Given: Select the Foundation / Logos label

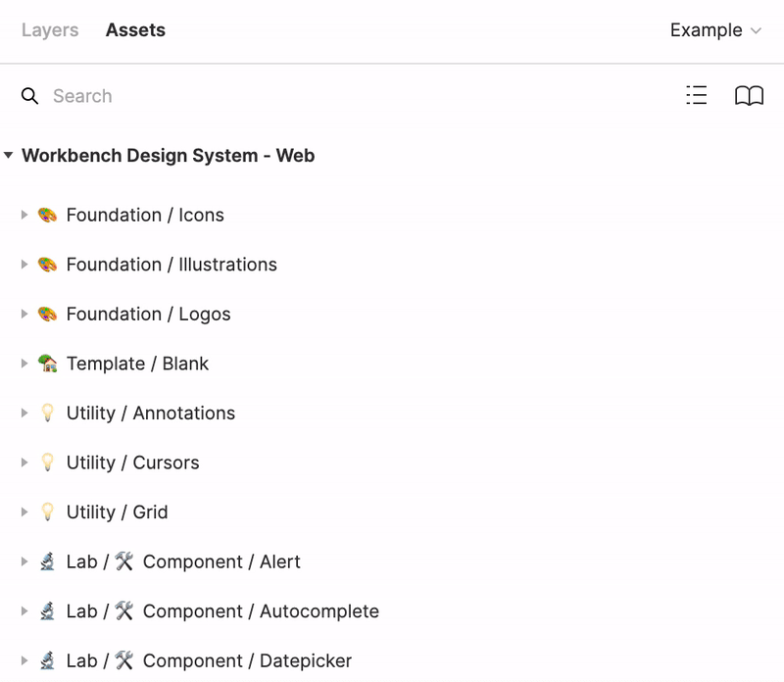Looking at the screenshot, I should [x=149, y=314].
